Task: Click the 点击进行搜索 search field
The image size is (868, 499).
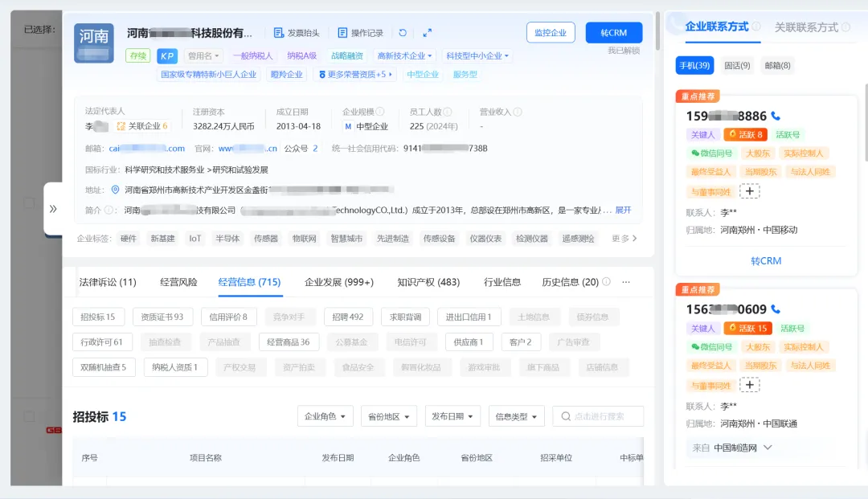Action: [598, 416]
